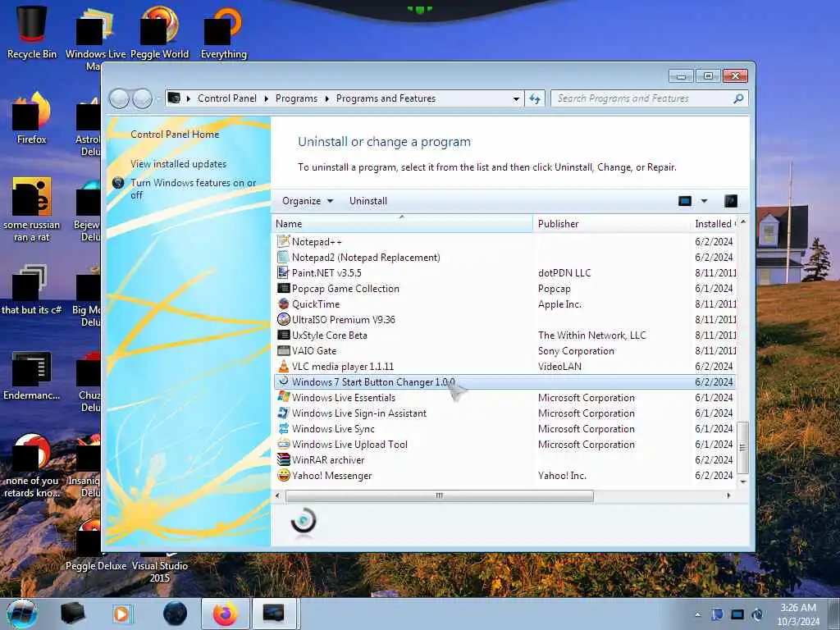Open the Firefox desktop shortcut
The image size is (840, 630).
pyautogui.click(x=32, y=118)
